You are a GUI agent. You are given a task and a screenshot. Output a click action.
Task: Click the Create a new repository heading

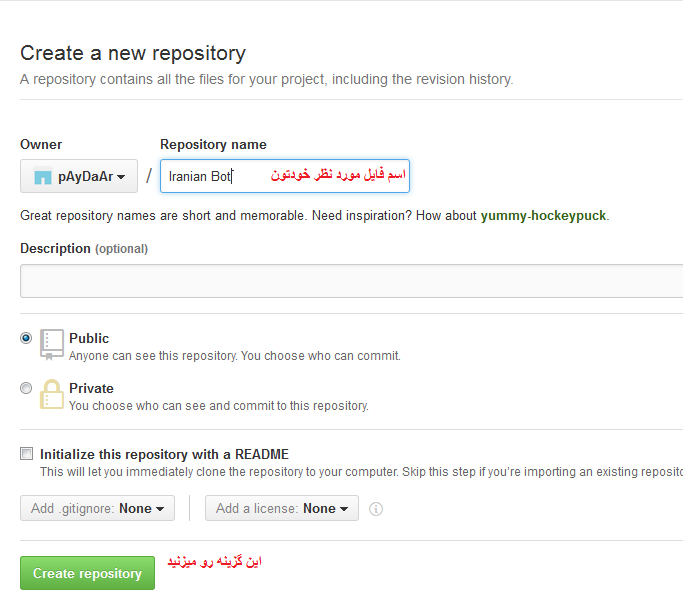coord(133,53)
